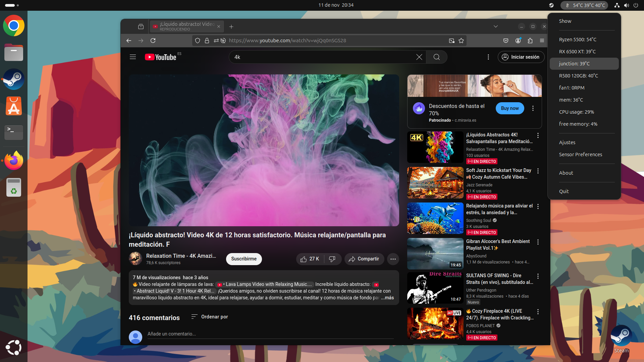Open Steam from the Ubuntu dock
Viewport: 644px width, 362px height.
click(x=13, y=79)
